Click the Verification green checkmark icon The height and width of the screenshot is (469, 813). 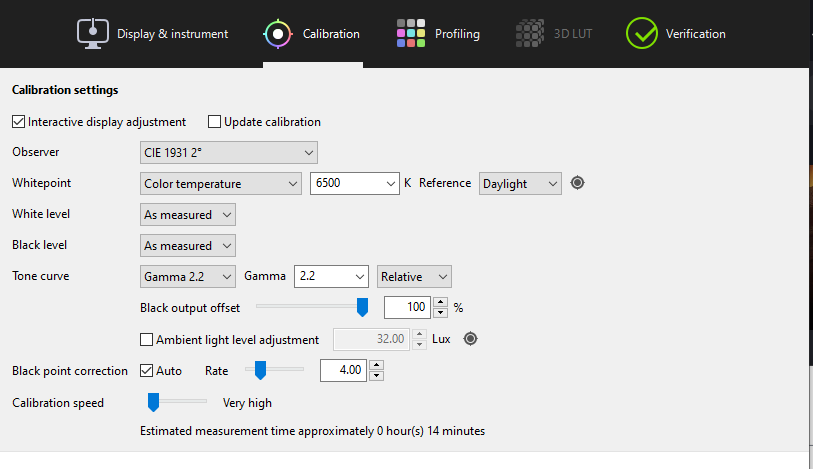[x=642, y=33]
